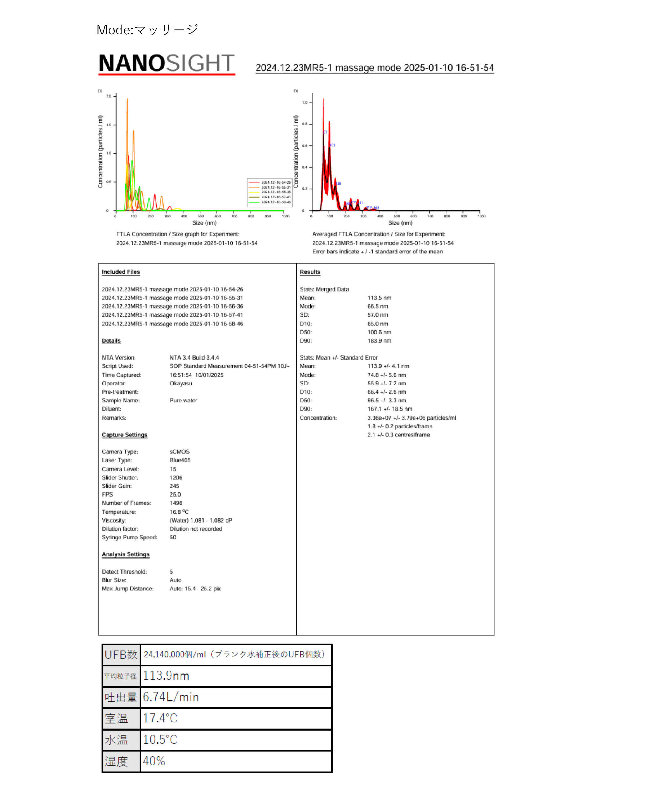
Task: Click merged Mean value '113.5 nm'
Action: (x=379, y=298)
